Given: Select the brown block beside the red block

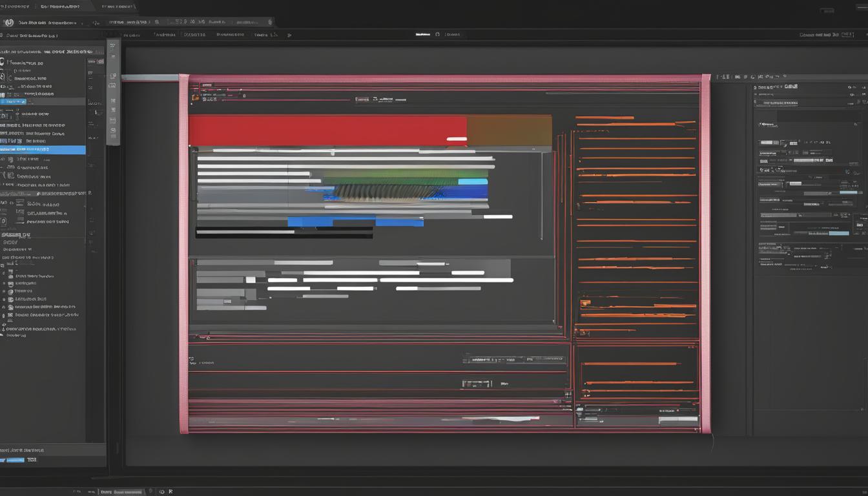Looking at the screenshot, I should [x=510, y=130].
